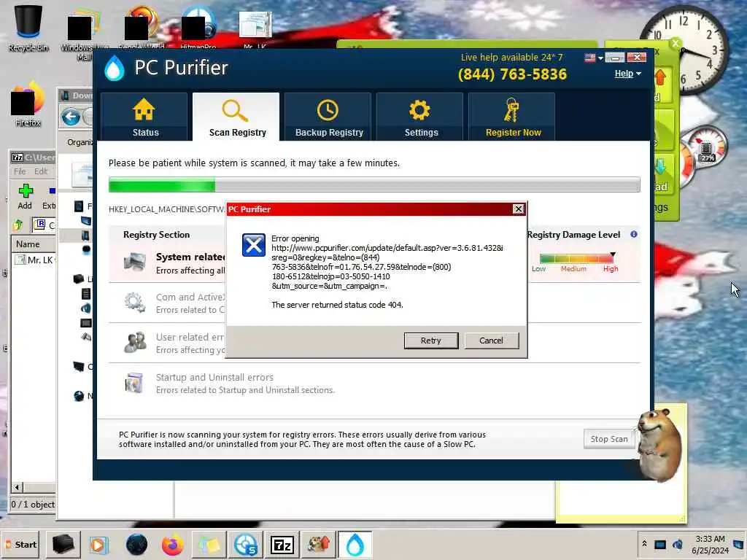Click the Start button
The image size is (747, 560).
coord(21,545)
